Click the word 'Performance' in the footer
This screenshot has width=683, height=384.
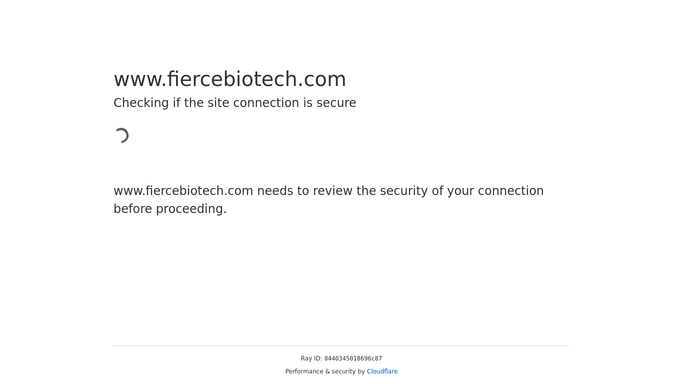click(304, 371)
